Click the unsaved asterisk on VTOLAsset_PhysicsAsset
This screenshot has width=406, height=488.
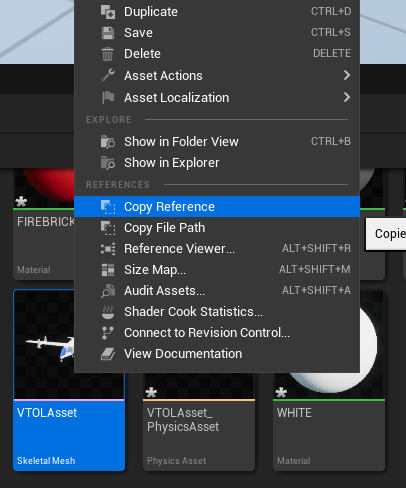[151, 392]
